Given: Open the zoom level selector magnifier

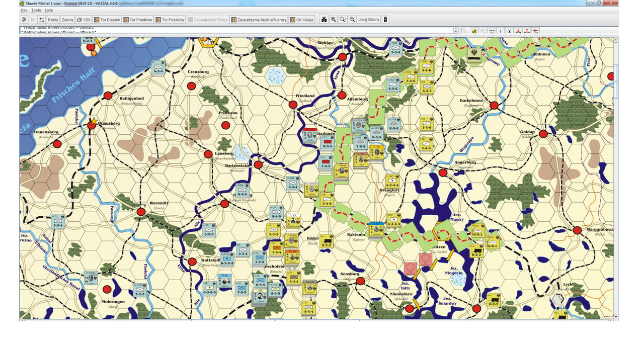Looking at the screenshot, I should (x=343, y=20).
